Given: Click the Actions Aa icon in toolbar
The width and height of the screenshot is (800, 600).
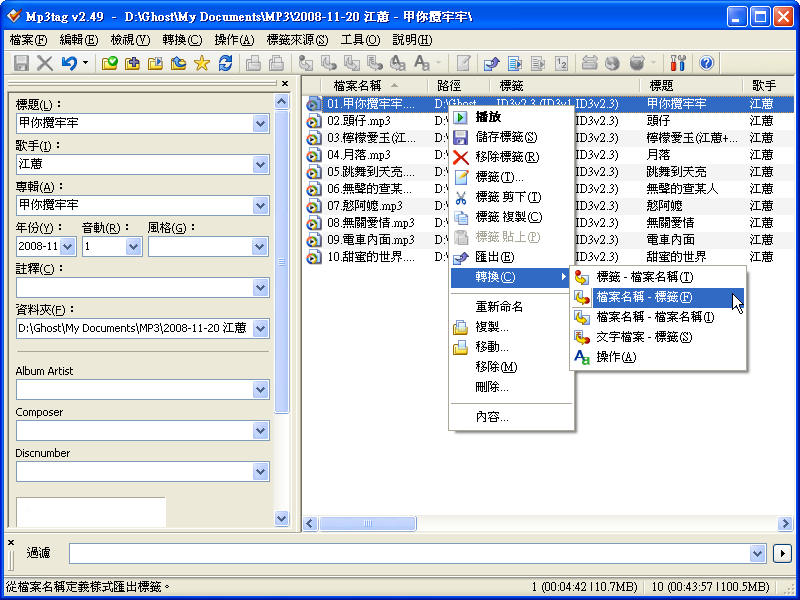Looking at the screenshot, I should click(x=422, y=63).
